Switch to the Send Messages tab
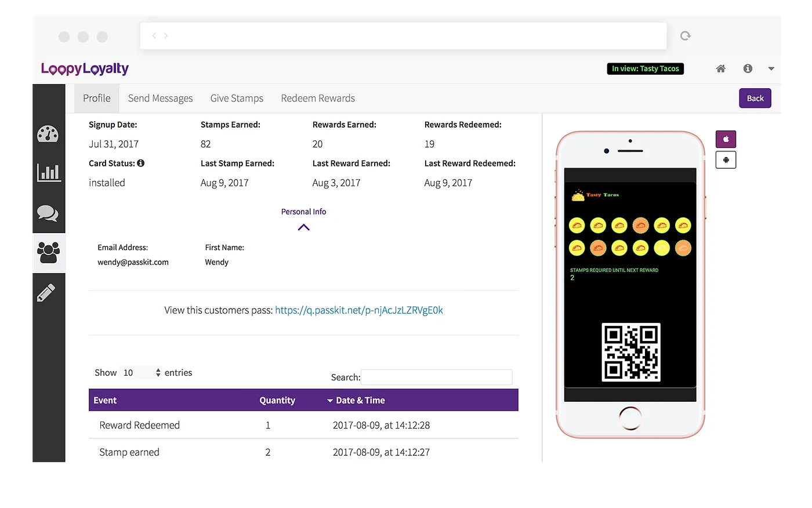812x508 pixels. (x=161, y=99)
